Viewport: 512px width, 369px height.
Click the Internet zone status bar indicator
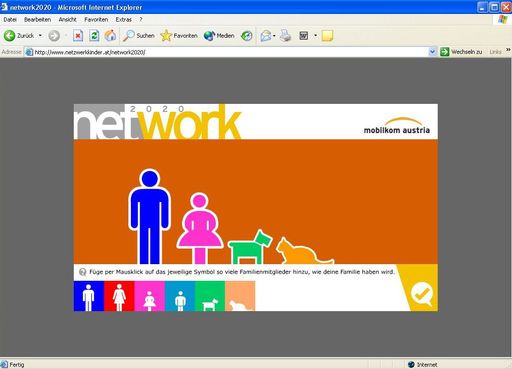click(423, 365)
